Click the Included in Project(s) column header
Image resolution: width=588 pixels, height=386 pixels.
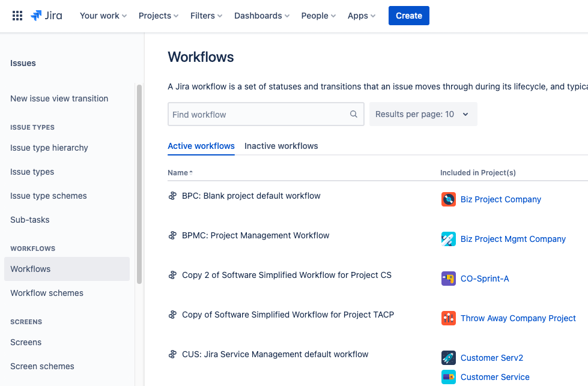[x=477, y=173]
